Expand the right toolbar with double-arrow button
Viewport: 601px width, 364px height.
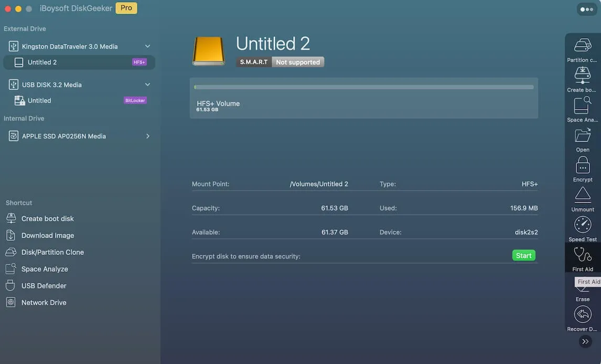pyautogui.click(x=585, y=341)
